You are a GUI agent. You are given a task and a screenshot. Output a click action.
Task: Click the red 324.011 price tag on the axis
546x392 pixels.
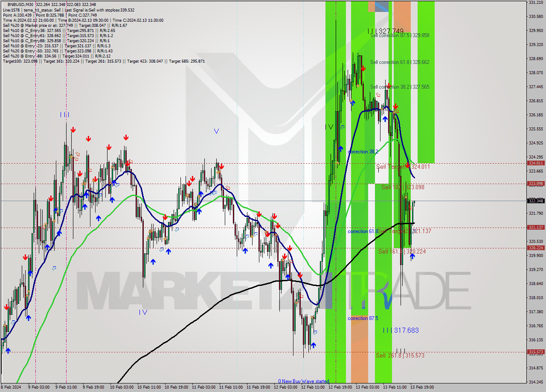tap(536, 163)
